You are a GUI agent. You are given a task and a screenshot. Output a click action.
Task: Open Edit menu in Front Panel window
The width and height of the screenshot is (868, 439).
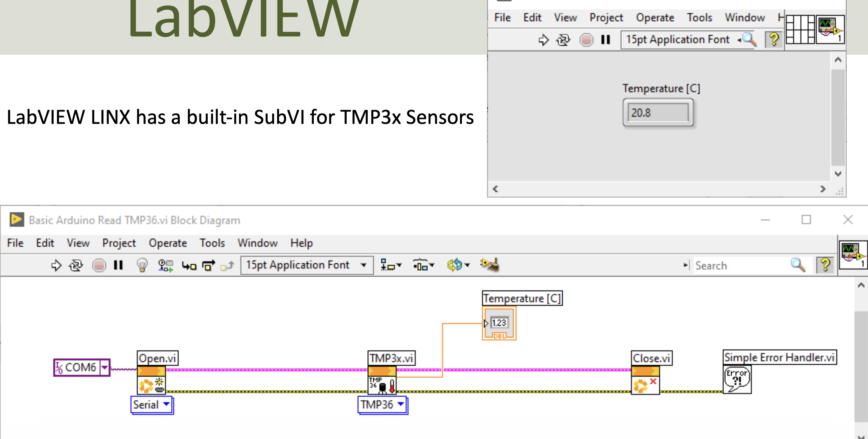(532, 17)
